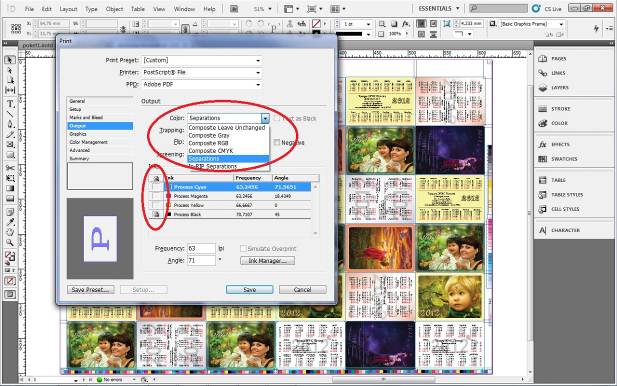This screenshot has height=386, width=617.
Task: Choose Composite Leave Unchanged option
Action: tap(227, 128)
